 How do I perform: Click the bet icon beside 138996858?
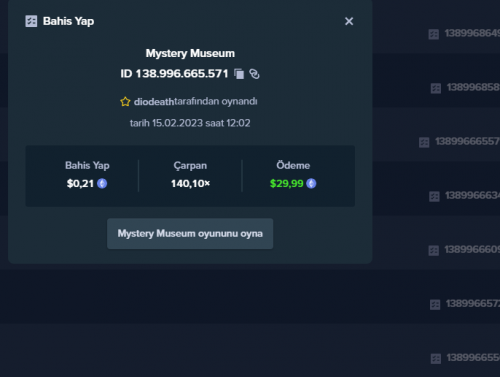tap(436, 88)
